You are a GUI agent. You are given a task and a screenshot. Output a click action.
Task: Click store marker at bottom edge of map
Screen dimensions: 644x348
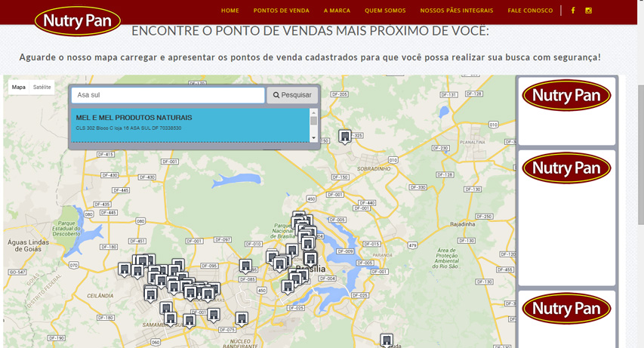point(387,340)
